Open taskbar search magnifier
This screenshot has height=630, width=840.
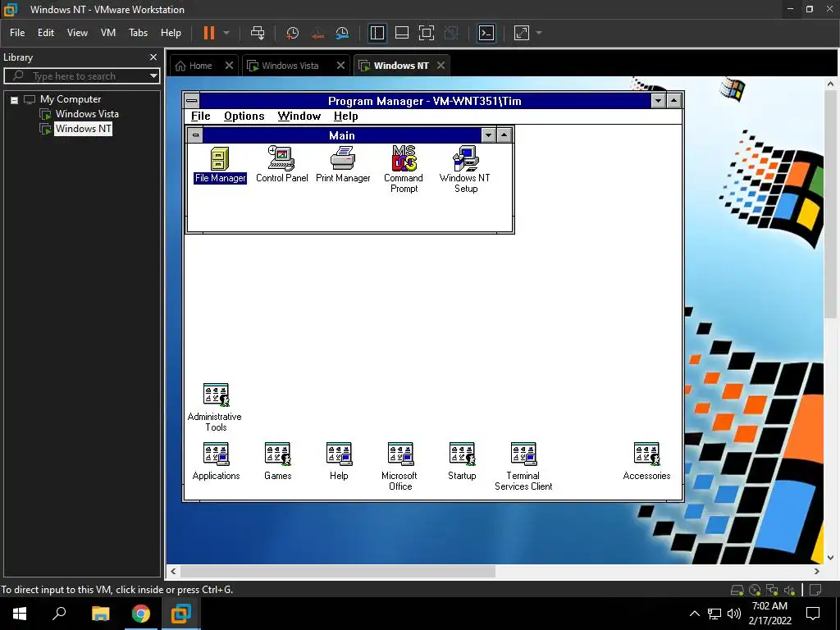[x=59, y=614]
